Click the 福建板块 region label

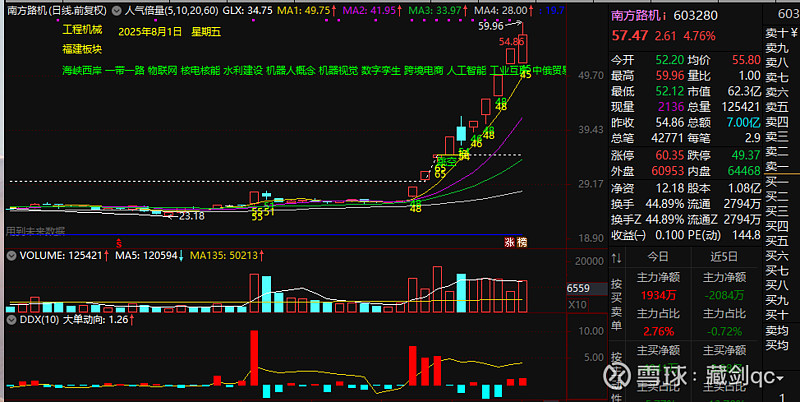pyautogui.click(x=82, y=49)
